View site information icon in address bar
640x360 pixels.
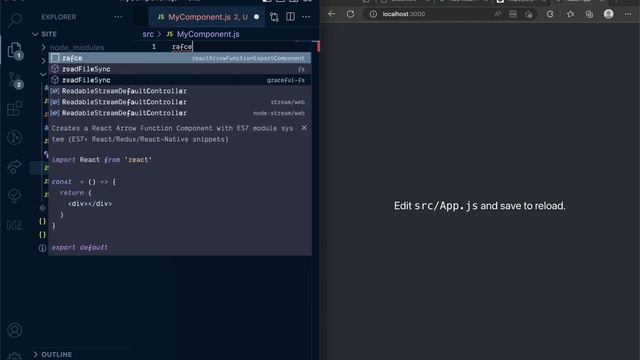(373, 14)
